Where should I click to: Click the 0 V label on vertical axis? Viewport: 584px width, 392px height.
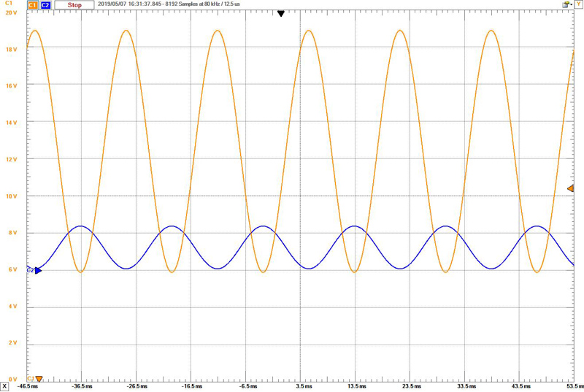point(12,378)
